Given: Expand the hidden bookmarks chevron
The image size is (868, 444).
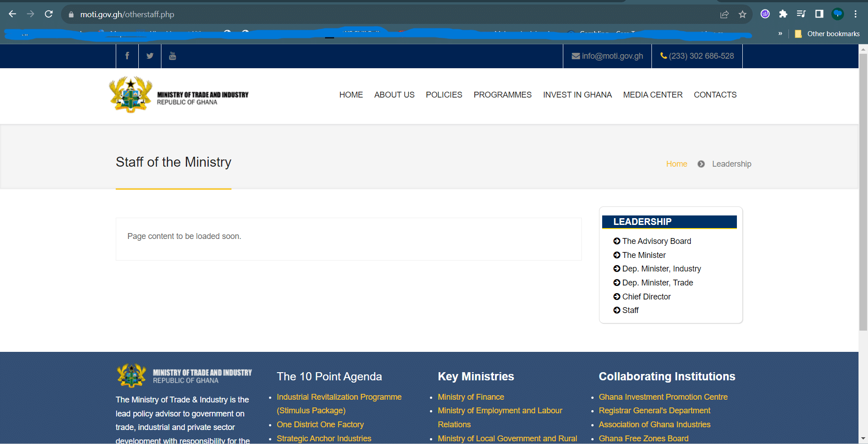Looking at the screenshot, I should 780,33.
